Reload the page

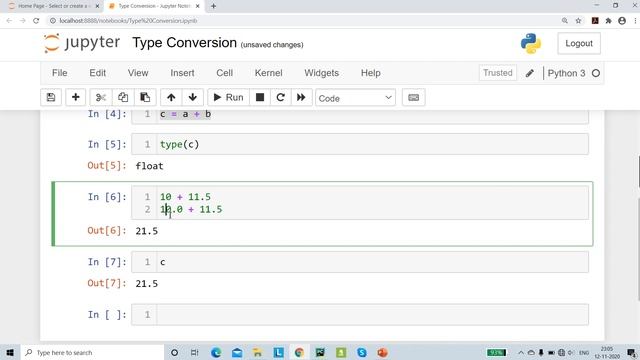click(36, 20)
